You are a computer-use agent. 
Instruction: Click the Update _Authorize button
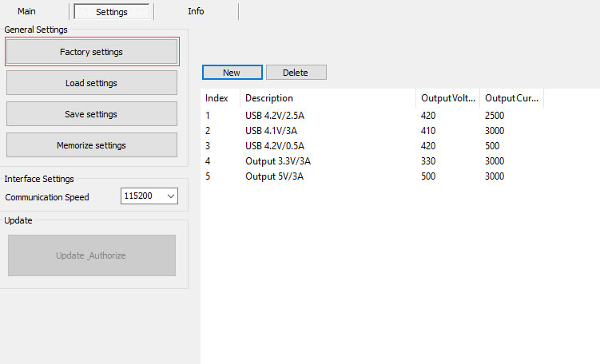point(91,255)
